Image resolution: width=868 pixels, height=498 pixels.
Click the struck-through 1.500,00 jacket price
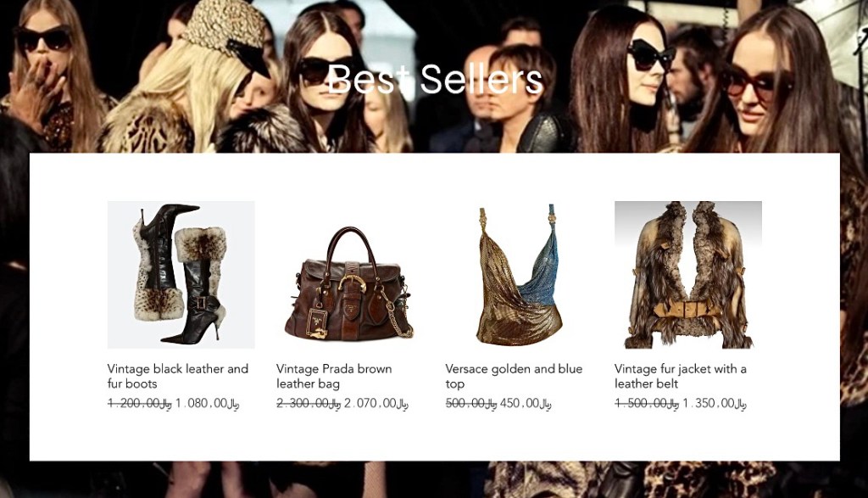coord(647,403)
